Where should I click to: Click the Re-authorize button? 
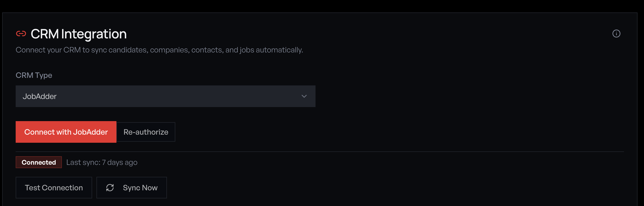146,132
